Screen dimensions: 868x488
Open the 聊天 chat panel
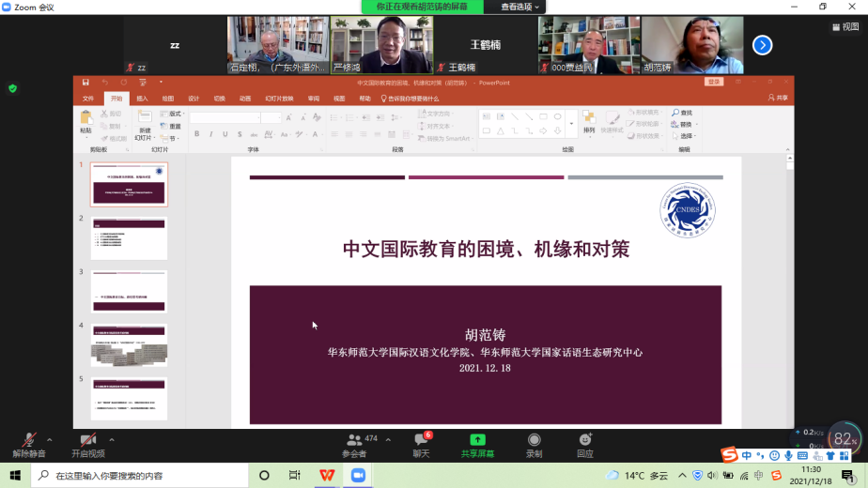[x=421, y=444]
